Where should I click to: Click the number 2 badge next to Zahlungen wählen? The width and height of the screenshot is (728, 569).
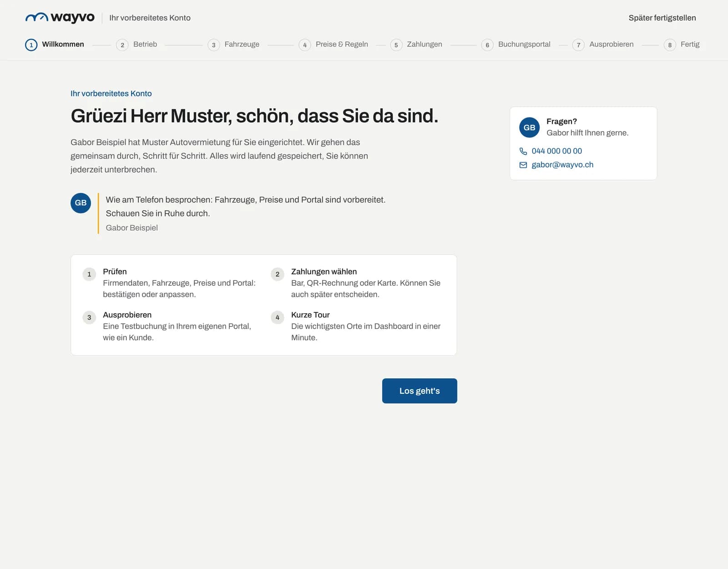click(x=278, y=274)
